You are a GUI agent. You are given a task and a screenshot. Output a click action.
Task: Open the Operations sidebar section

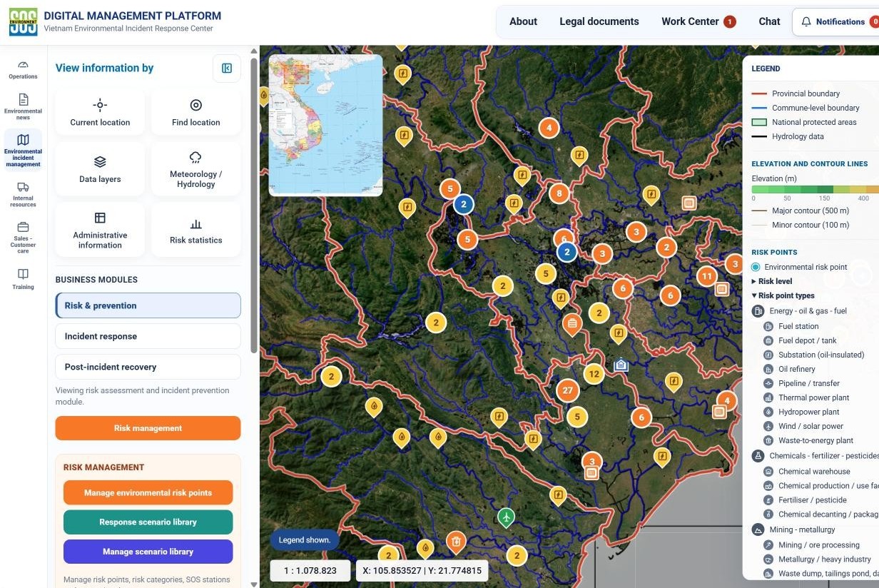(23, 69)
